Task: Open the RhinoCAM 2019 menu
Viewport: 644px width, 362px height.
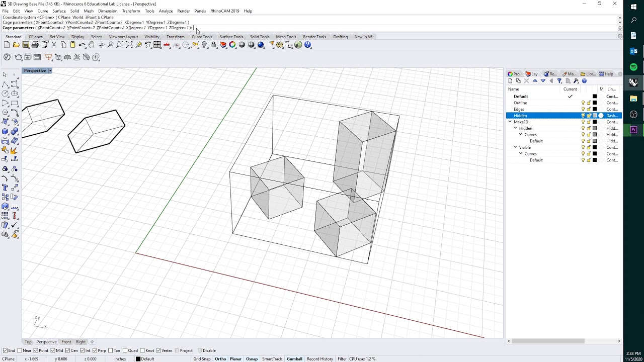Action: pyautogui.click(x=225, y=11)
